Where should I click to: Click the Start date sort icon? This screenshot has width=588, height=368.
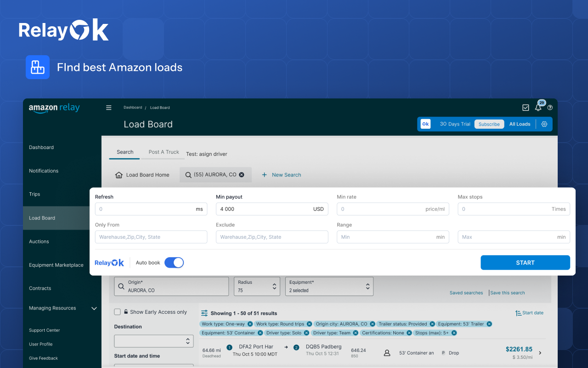pos(518,313)
